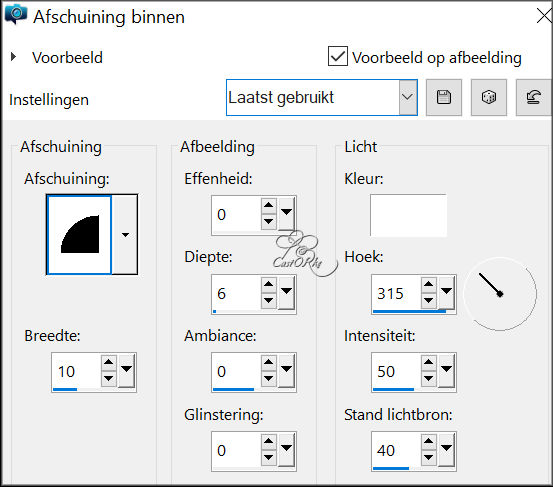Expand the Voorbeeld preview section
Image resolution: width=553 pixels, height=487 pixels.
[x=13, y=56]
